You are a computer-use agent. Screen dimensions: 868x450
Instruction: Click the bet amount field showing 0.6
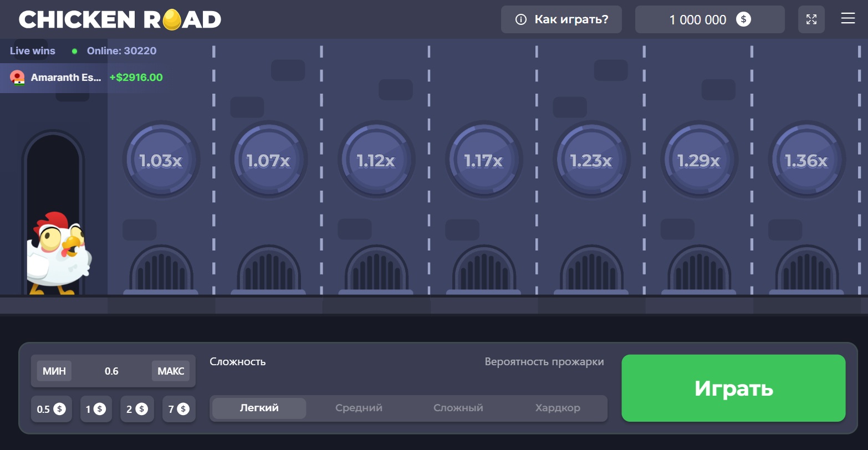112,371
